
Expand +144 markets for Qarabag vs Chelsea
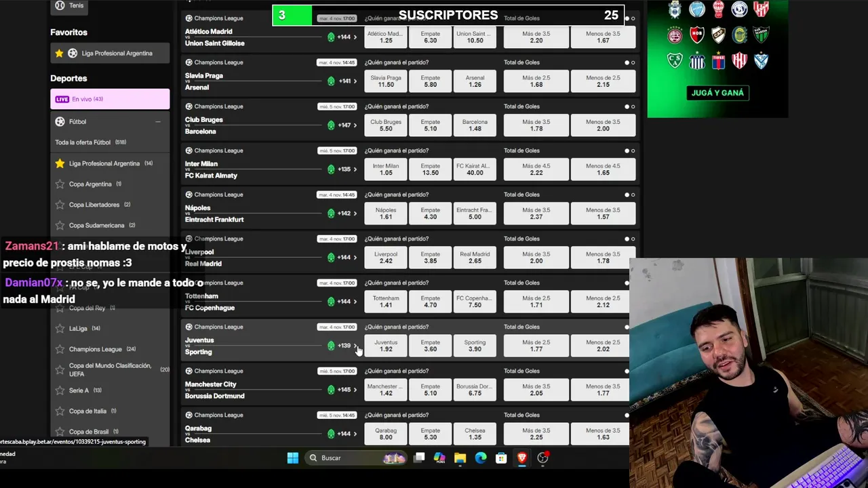coord(347,434)
